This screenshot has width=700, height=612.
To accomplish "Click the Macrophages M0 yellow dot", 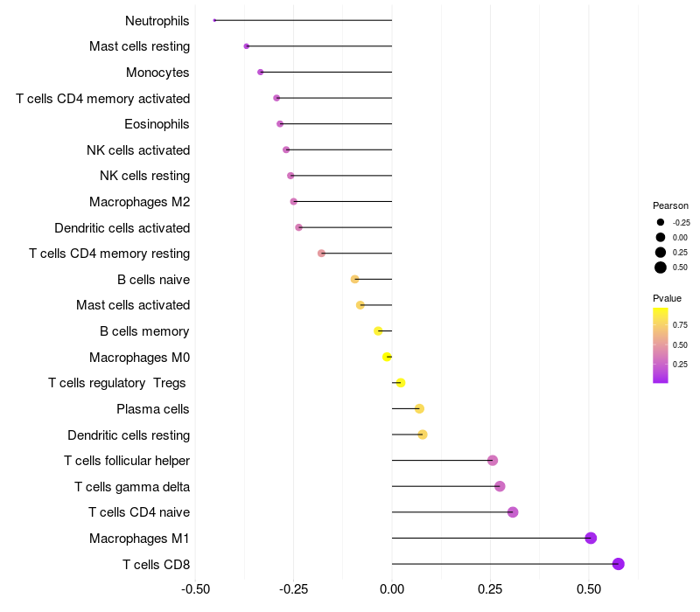I will (x=387, y=357).
